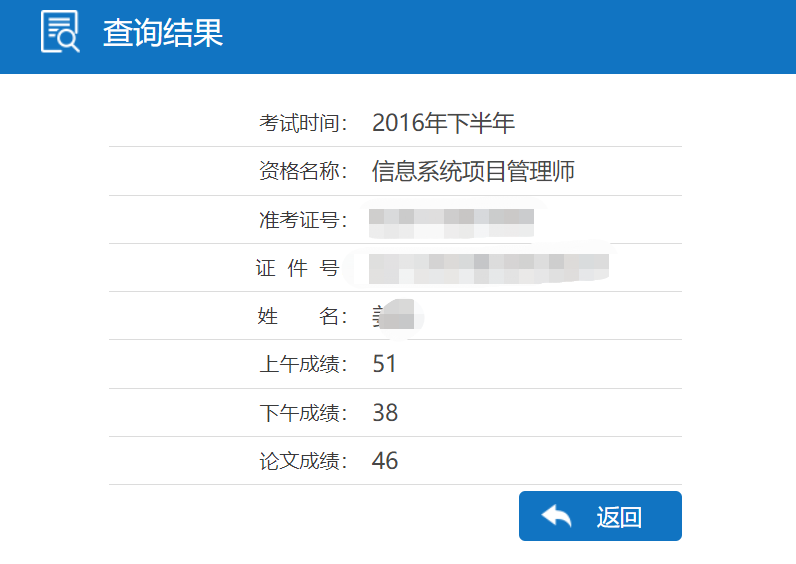The height and width of the screenshot is (564, 796).
Task: Click the curved return arrow icon
Action: [x=556, y=516]
